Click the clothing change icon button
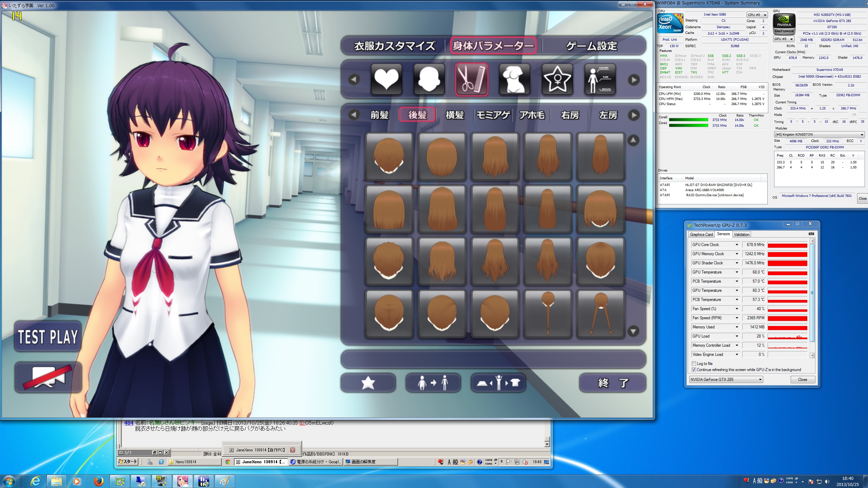This screenshot has height=488, width=868. [x=498, y=383]
